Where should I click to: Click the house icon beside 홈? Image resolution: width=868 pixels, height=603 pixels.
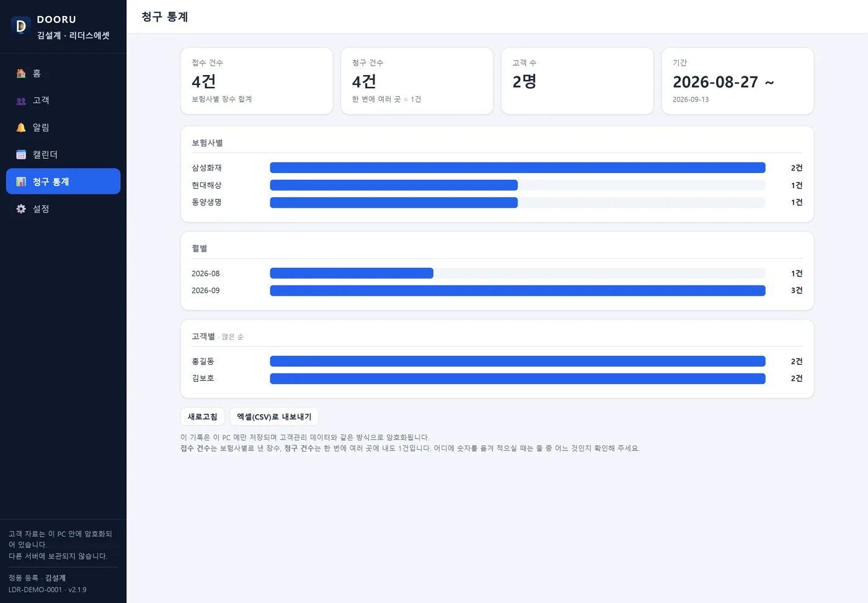point(21,73)
